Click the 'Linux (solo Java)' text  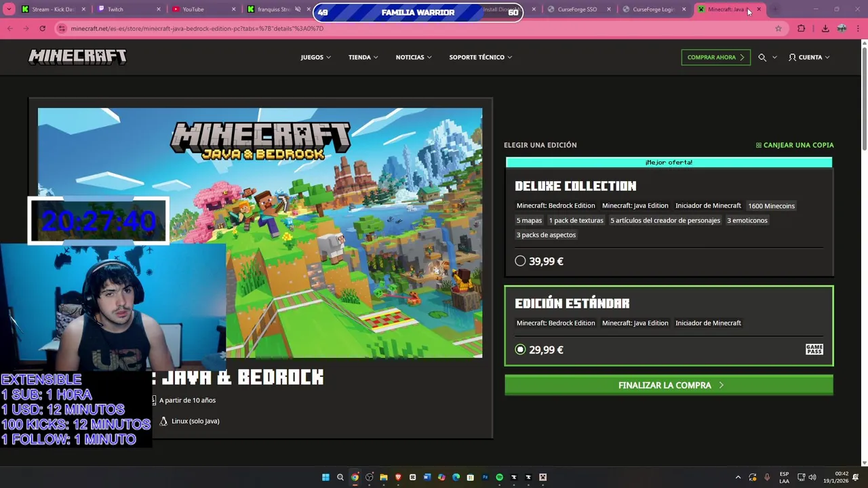pos(195,421)
